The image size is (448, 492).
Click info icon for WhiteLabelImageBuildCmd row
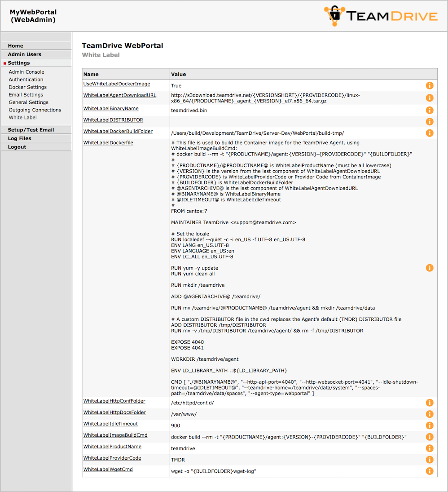[x=430, y=437]
